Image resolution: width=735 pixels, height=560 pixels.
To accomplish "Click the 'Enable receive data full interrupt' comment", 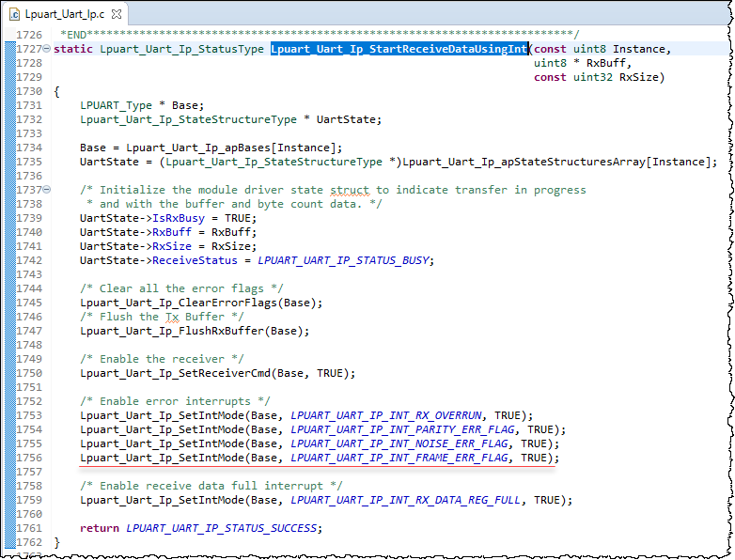I will pos(211,486).
